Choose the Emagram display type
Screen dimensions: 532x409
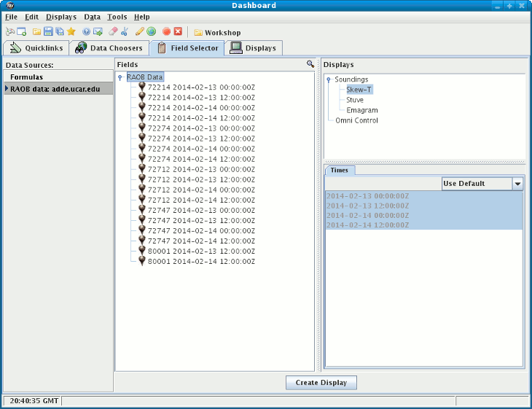[362, 110]
